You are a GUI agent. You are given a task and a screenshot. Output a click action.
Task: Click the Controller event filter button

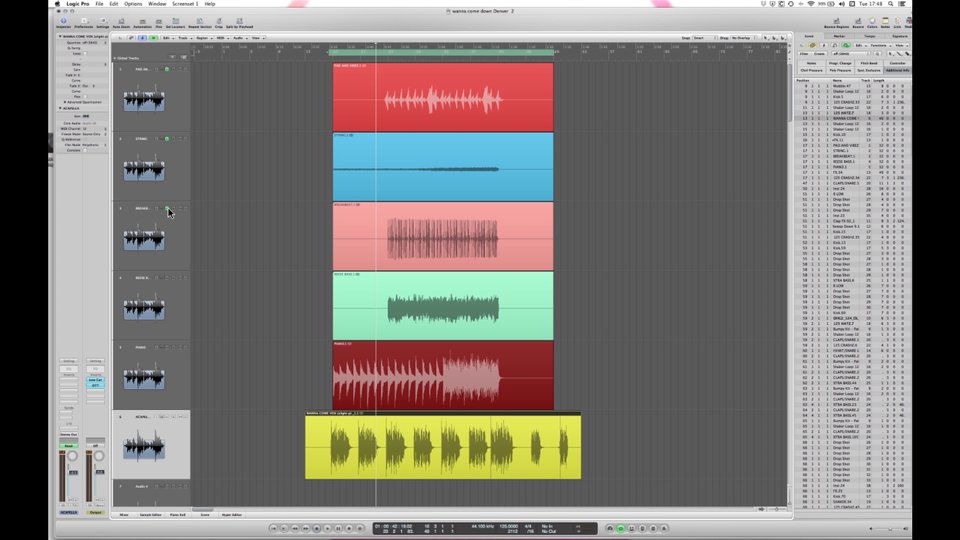click(x=898, y=64)
